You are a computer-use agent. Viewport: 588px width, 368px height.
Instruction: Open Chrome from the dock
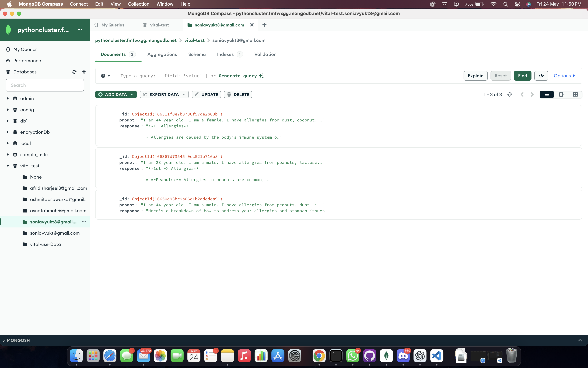coord(319,356)
